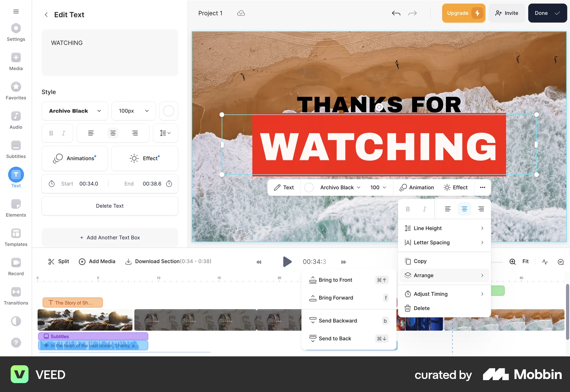Screen dimensions: 570x392
Task: Select Send Backward in the context menu
Action: coord(338,321)
